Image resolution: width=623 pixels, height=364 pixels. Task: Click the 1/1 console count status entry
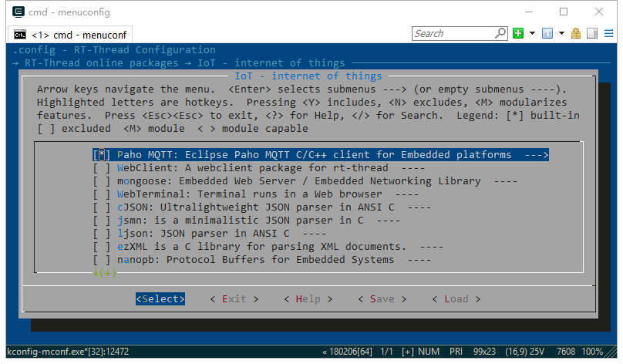(x=386, y=352)
